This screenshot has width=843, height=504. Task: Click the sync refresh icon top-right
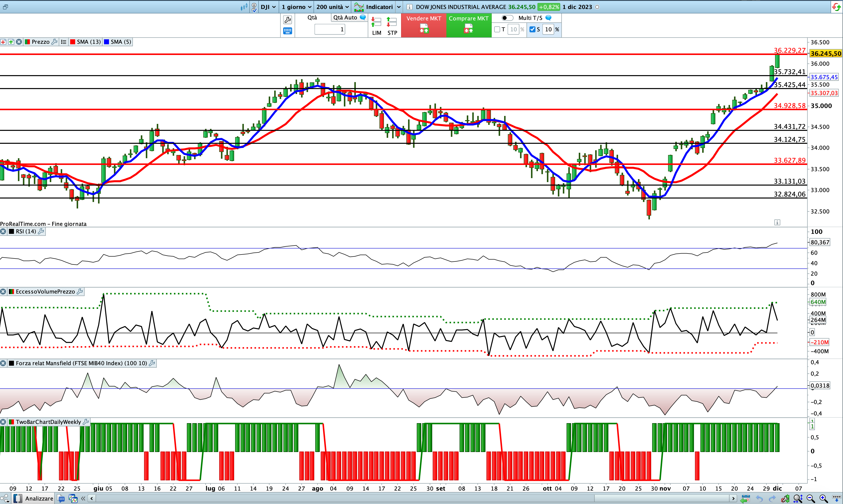836,7
